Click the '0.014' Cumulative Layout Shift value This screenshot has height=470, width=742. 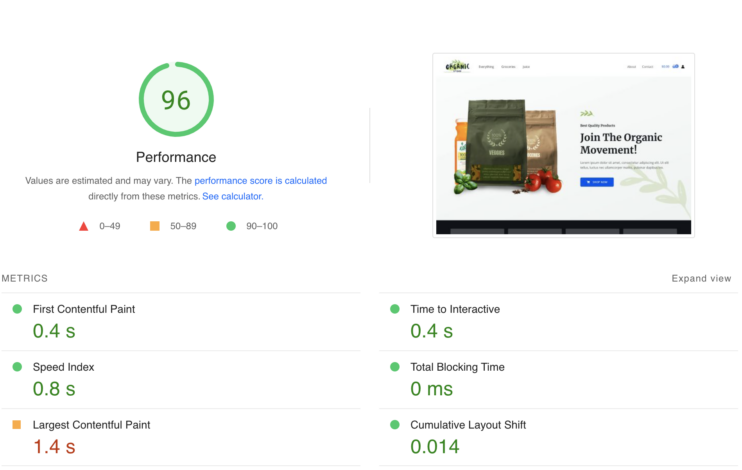coord(435,446)
